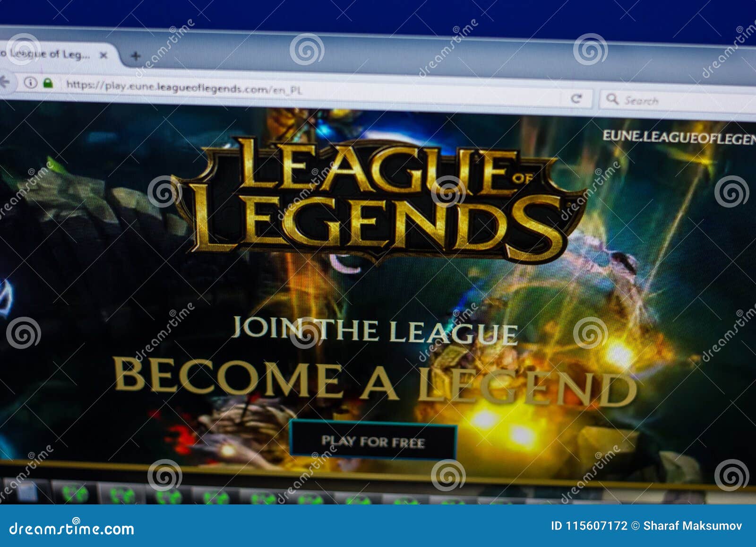Open a new browser tab
Viewport: 756px width, 547px height.
pos(136,56)
